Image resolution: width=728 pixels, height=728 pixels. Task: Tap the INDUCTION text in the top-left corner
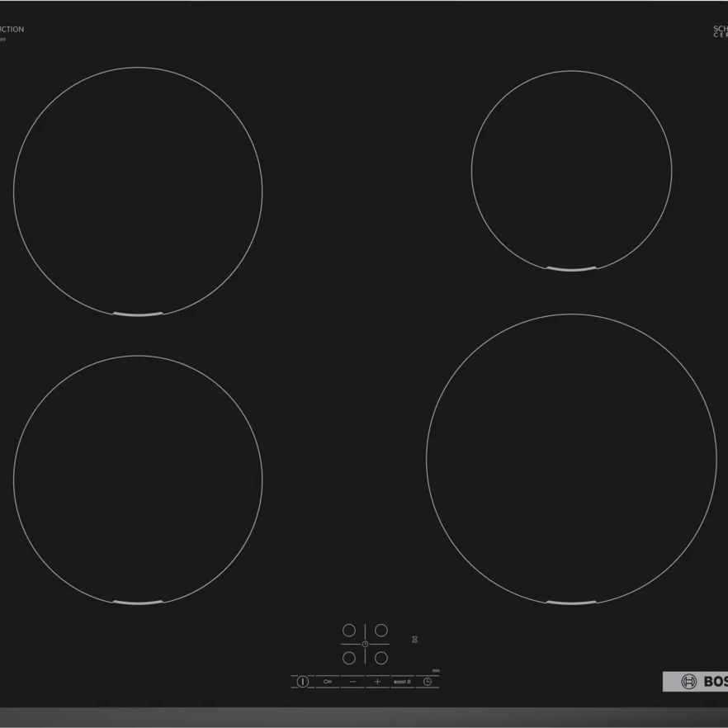click(12, 28)
